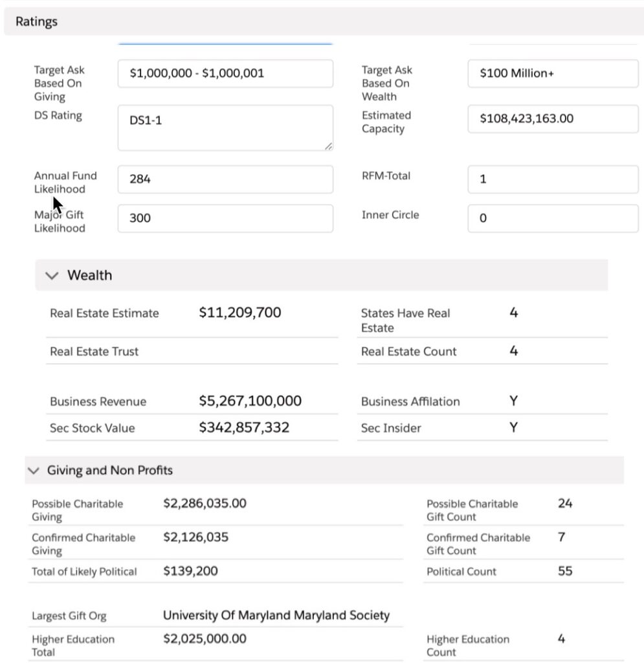Select the Major Gift Likelihood field
This screenshot has width=644, height=663.
click(x=225, y=219)
